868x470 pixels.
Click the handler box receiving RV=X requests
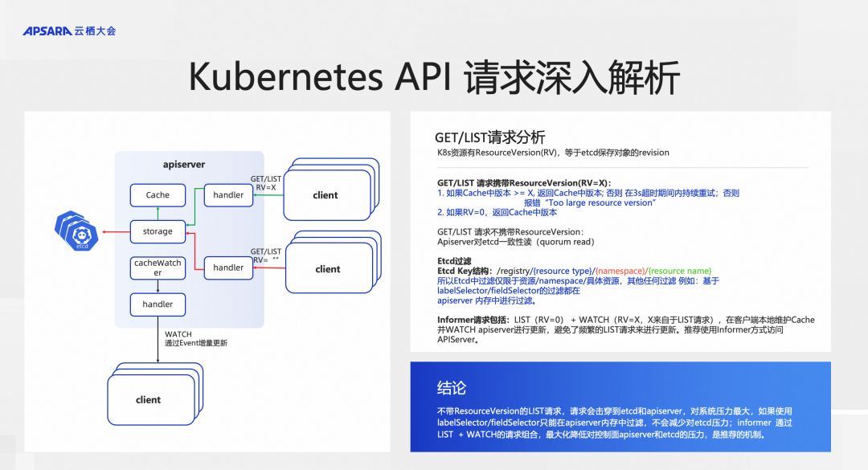[228, 195]
